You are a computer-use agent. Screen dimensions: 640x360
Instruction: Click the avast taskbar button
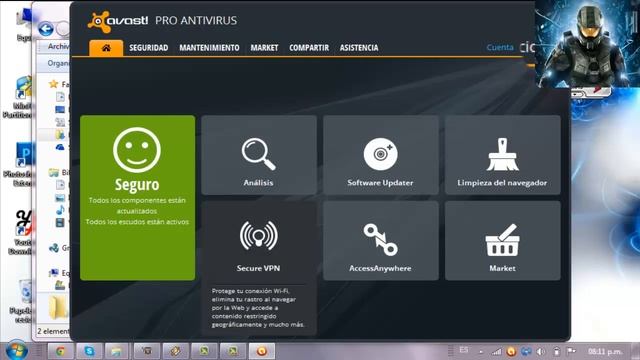[x=262, y=351]
